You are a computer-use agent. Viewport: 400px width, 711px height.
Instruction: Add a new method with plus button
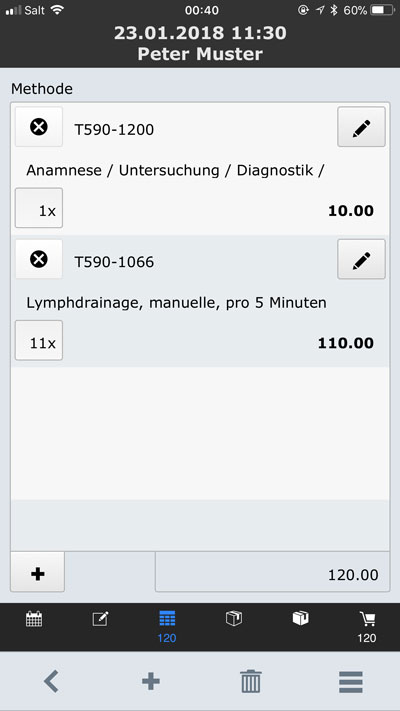(x=38, y=572)
